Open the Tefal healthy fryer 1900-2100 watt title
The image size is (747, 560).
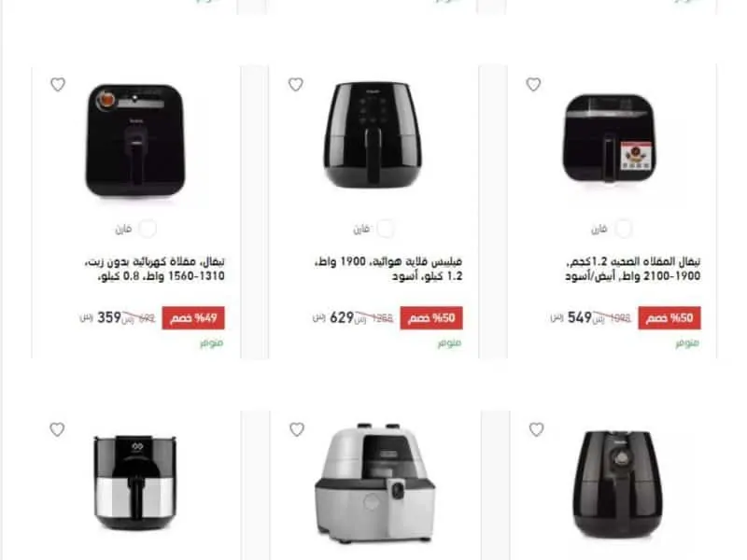tap(633, 269)
